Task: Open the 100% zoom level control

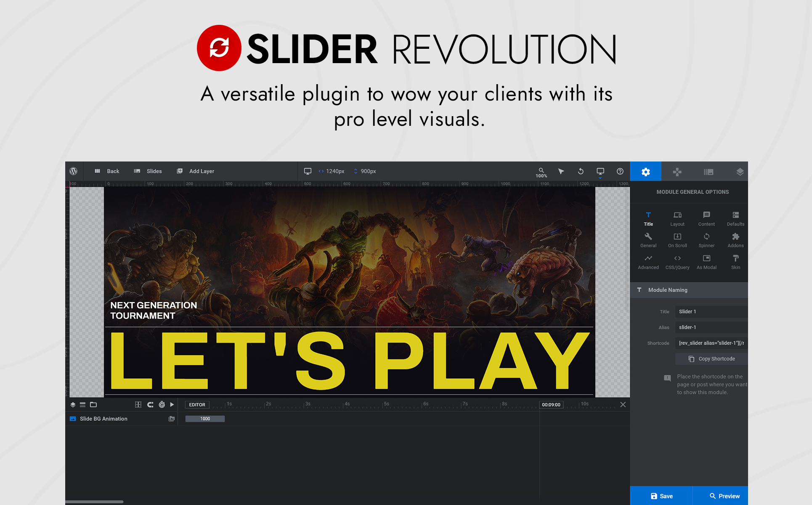Action: pos(541,172)
